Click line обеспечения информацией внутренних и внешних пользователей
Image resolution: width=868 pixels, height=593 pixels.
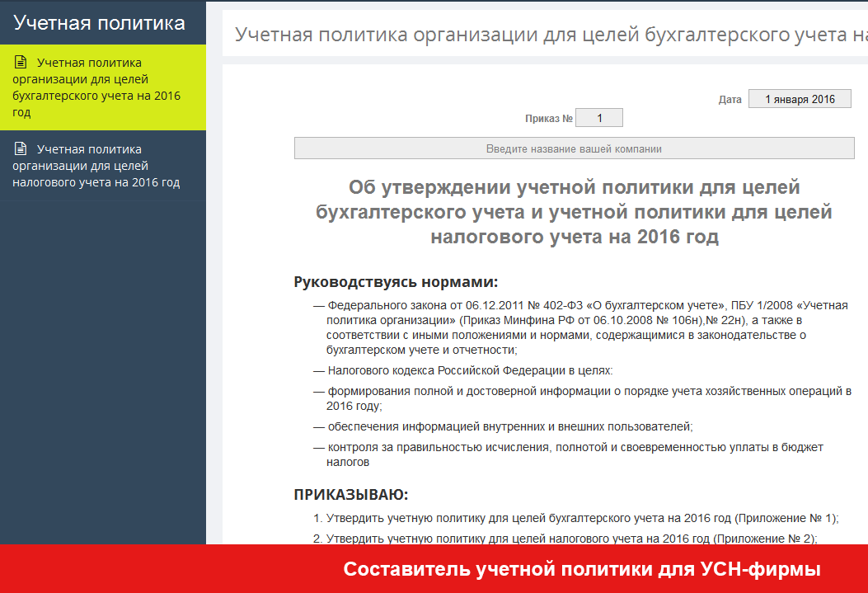[503, 426]
